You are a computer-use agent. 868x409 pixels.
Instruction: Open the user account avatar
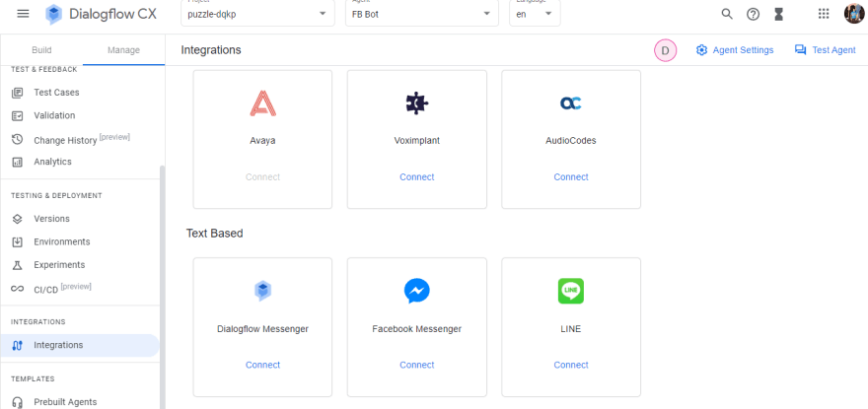854,13
